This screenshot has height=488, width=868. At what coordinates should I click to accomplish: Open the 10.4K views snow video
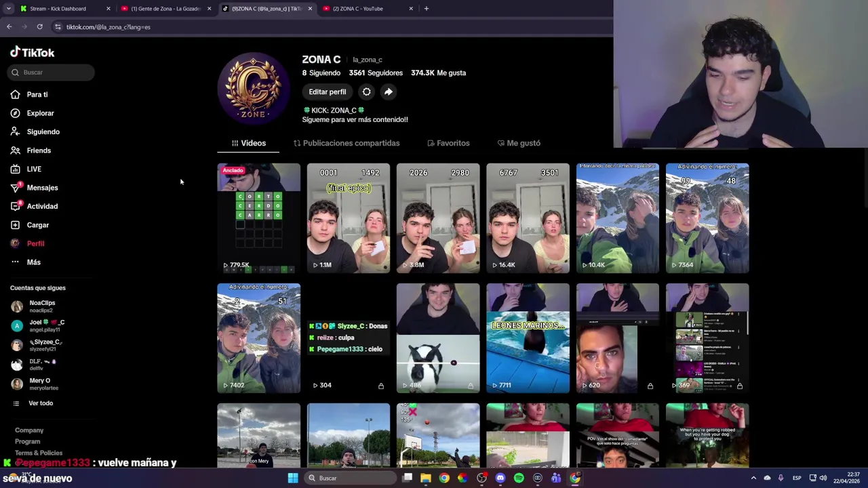pos(617,218)
